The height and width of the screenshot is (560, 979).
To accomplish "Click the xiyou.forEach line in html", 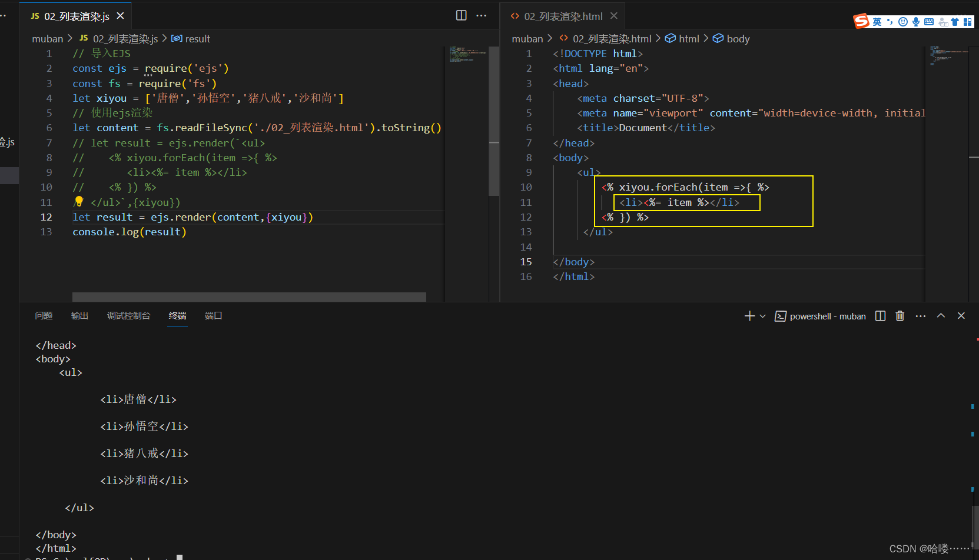I will (685, 187).
